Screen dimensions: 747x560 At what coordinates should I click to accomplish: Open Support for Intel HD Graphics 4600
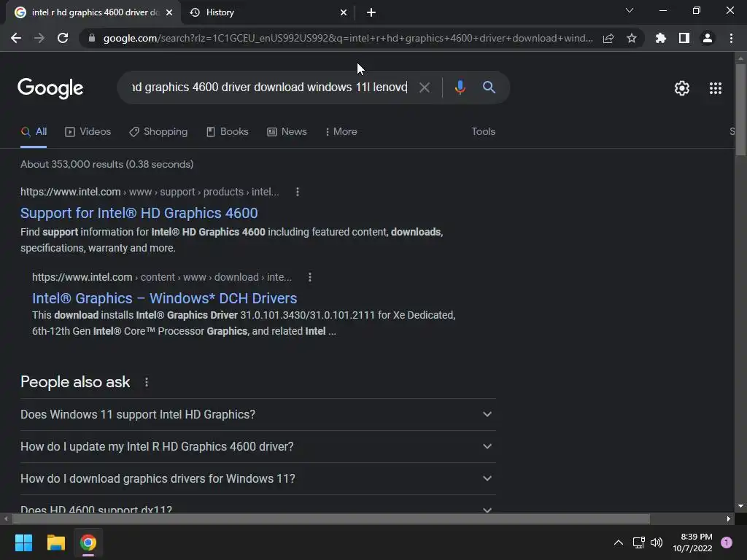coord(139,213)
